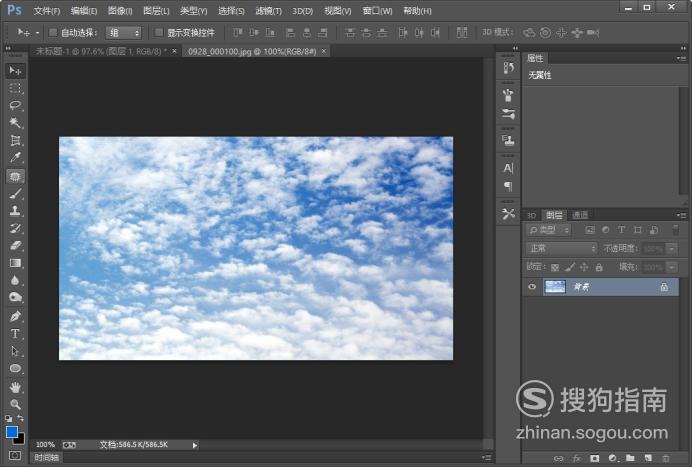Toggle Quick Mask mode
The image size is (692, 467).
pyautogui.click(x=15, y=455)
